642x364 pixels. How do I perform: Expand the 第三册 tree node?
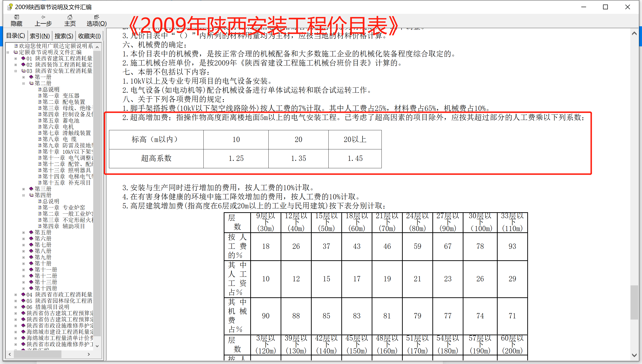click(x=23, y=189)
